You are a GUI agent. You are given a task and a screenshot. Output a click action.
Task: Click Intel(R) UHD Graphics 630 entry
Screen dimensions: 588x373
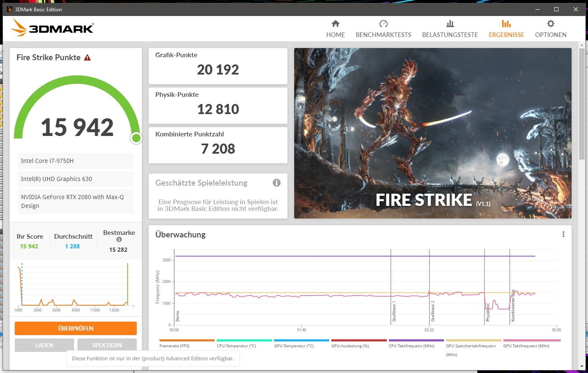[x=76, y=179]
